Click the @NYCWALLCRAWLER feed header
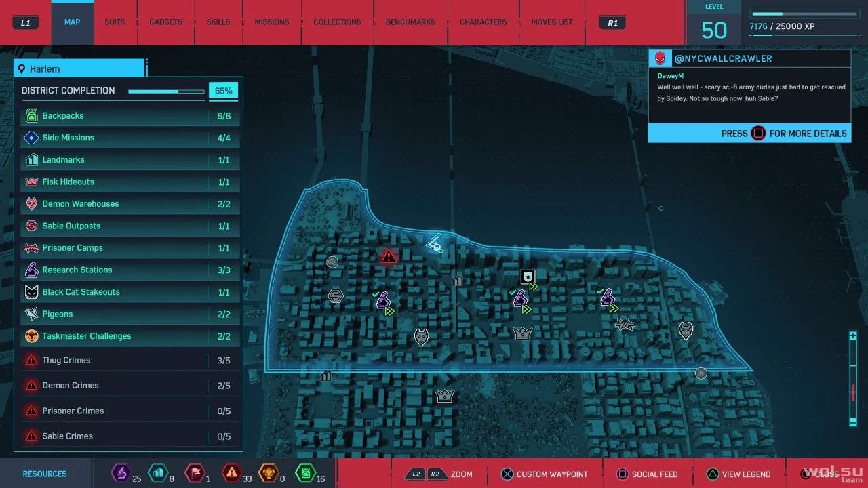 click(723, 58)
